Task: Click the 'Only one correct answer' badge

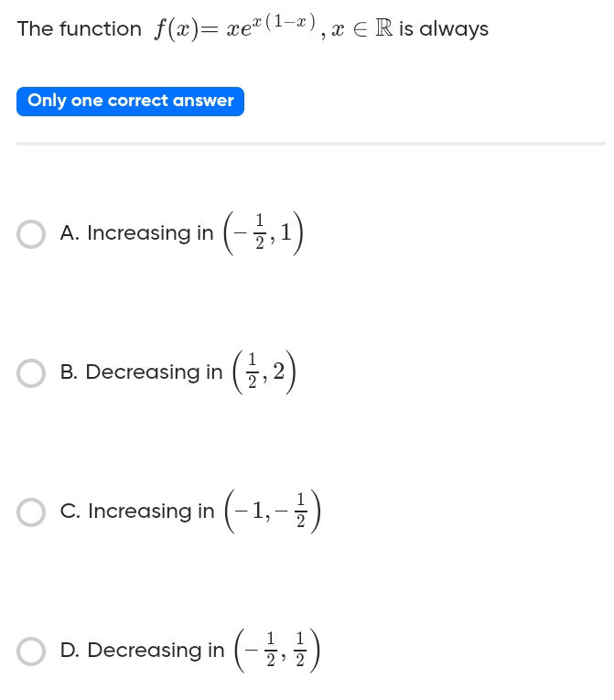Action: pyautogui.click(x=130, y=101)
